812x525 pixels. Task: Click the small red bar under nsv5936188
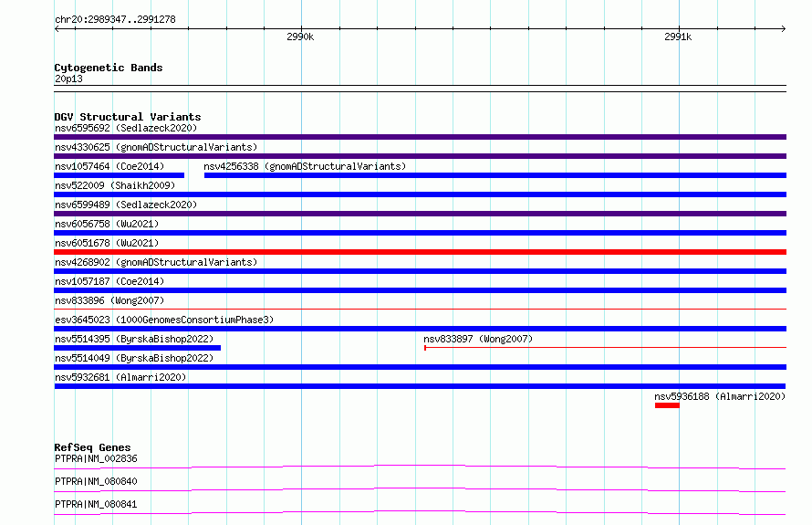coord(667,405)
